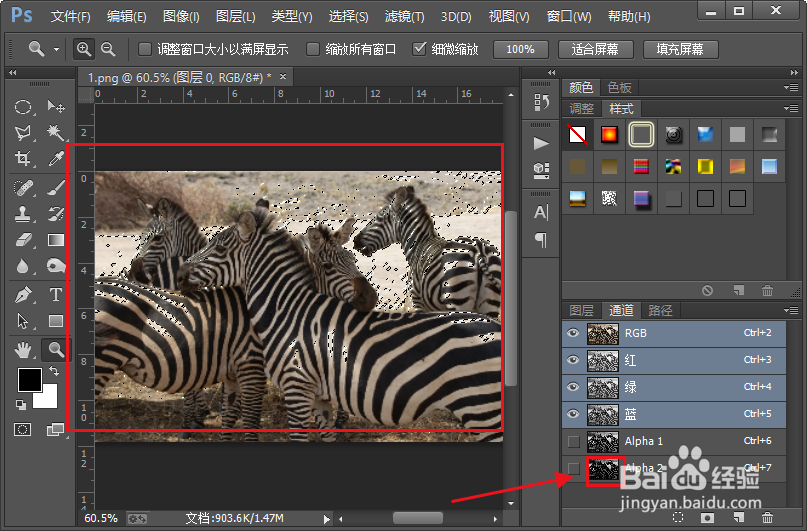Open the 文件(F) menu
Viewport: 807px width, 531px height.
71,16
